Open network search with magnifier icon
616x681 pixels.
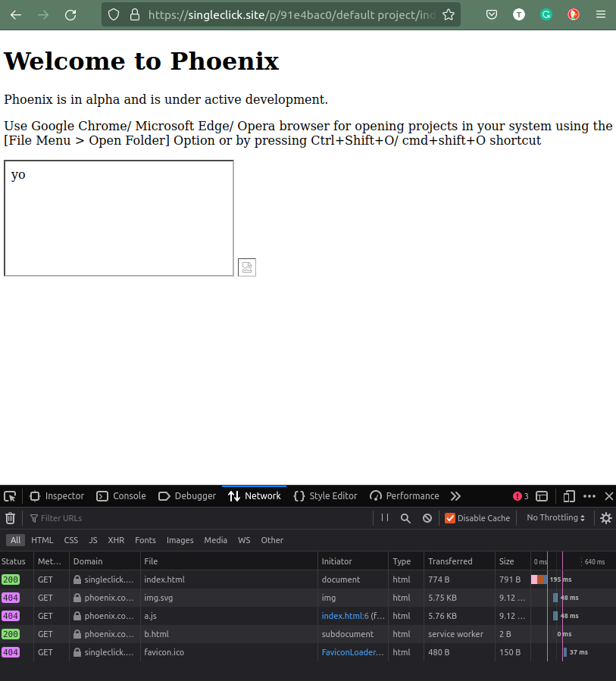tap(405, 518)
